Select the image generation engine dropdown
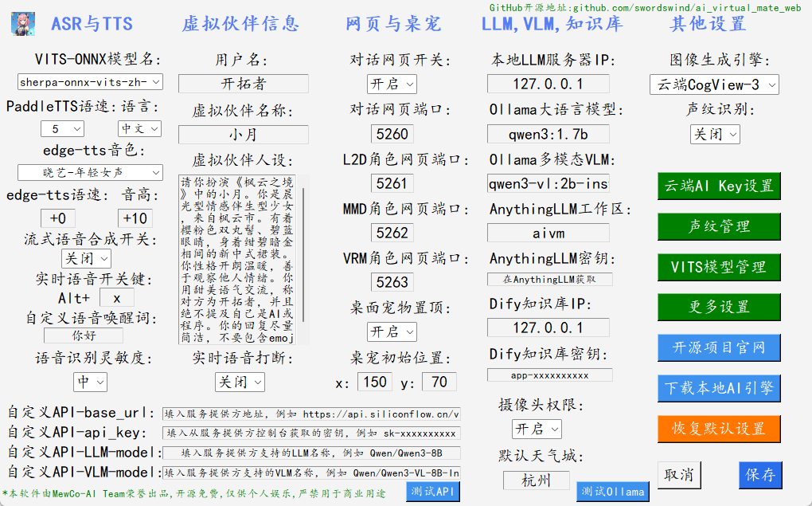 (x=714, y=84)
